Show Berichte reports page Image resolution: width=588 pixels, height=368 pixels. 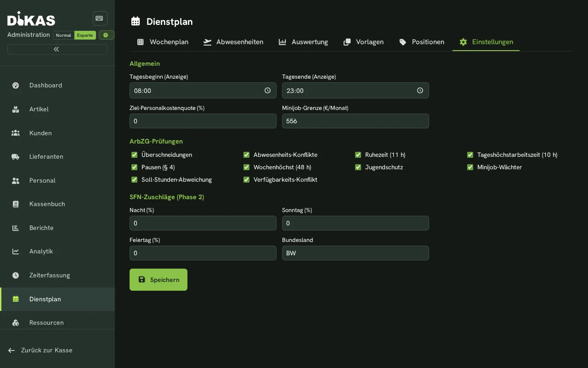pyautogui.click(x=57, y=228)
